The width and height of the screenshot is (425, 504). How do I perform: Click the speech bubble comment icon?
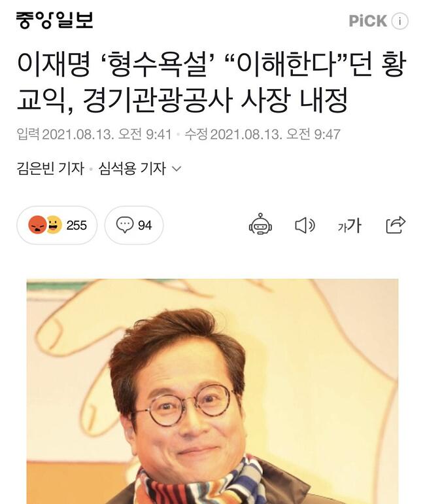click(x=124, y=225)
